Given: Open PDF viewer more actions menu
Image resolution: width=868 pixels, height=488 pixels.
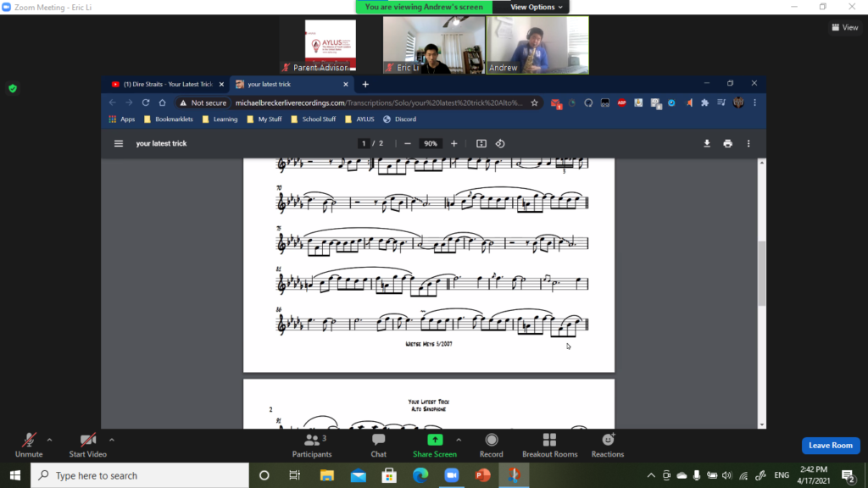Looking at the screenshot, I should click(x=748, y=144).
